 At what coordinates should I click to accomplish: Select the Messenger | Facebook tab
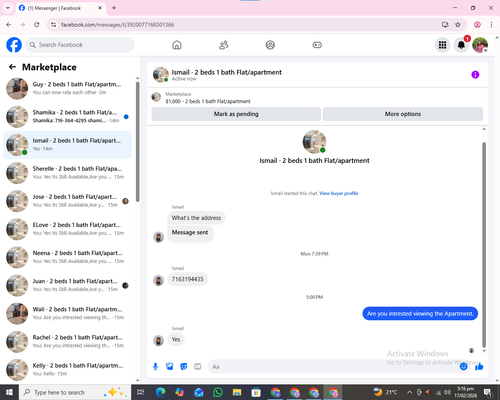(x=60, y=8)
